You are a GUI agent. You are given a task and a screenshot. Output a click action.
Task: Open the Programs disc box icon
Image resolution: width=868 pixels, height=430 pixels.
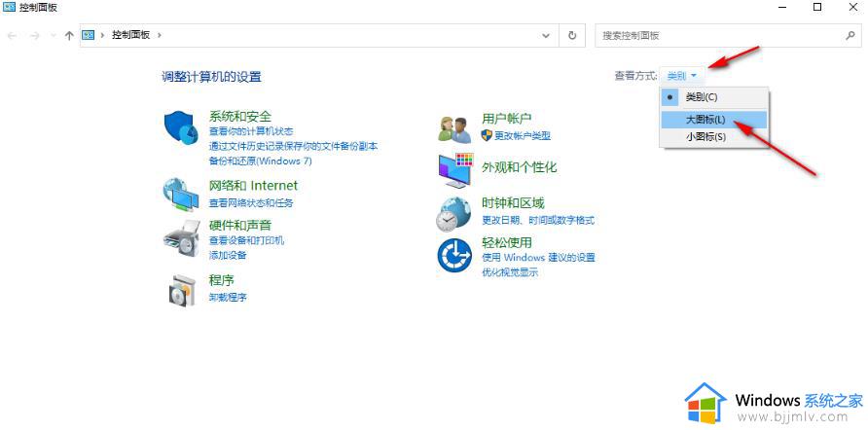tap(182, 290)
